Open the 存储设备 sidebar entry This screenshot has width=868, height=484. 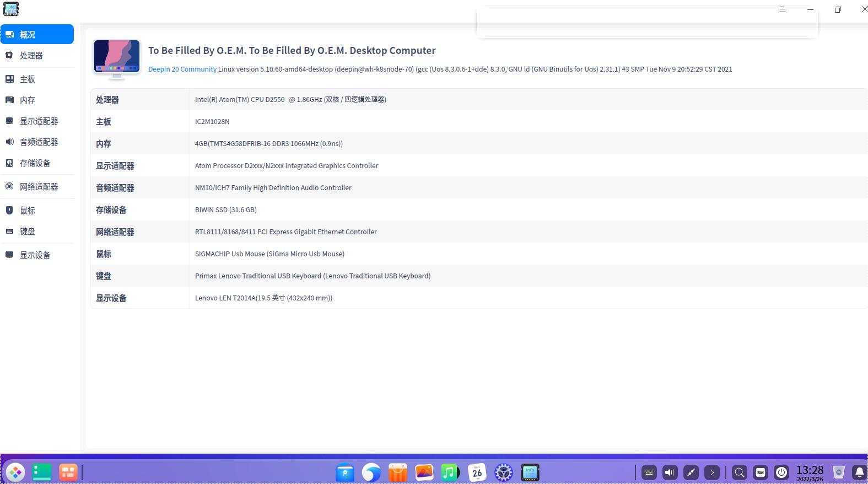pos(37,163)
